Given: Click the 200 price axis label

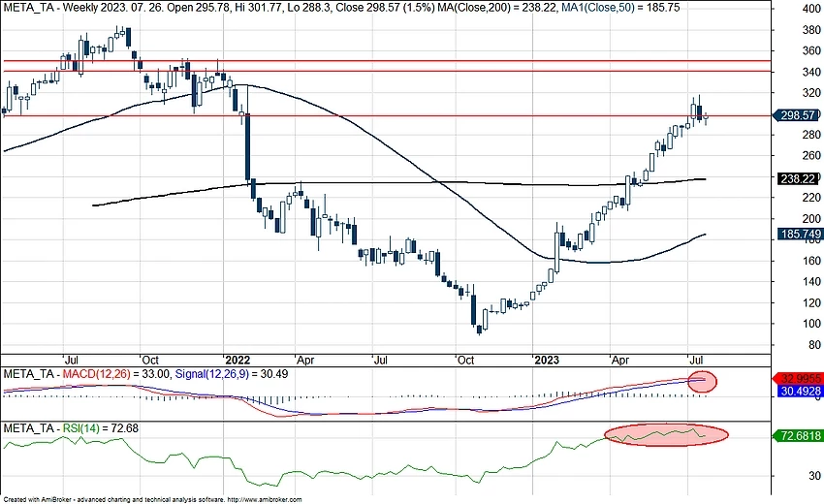Looking at the screenshot, I should [x=812, y=219].
